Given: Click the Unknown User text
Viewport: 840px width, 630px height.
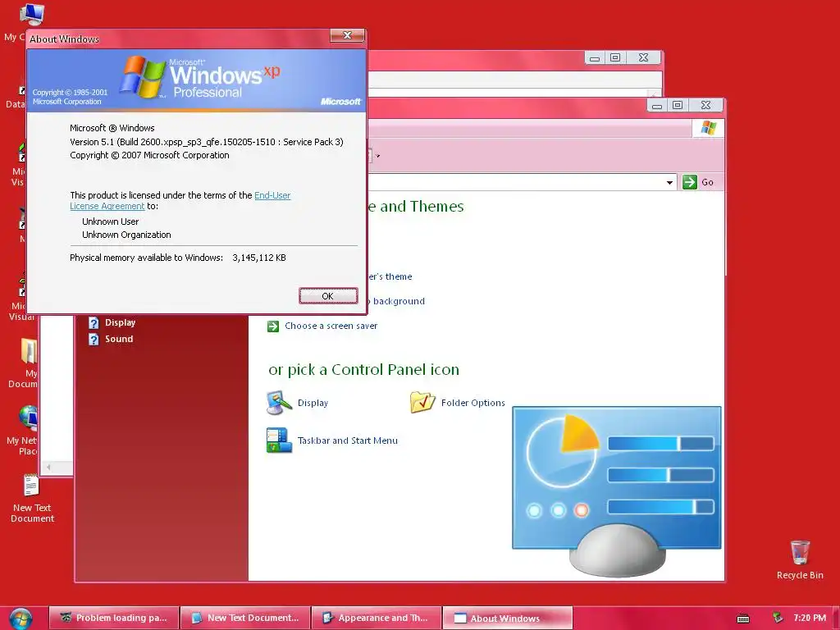Looking at the screenshot, I should click(111, 221).
